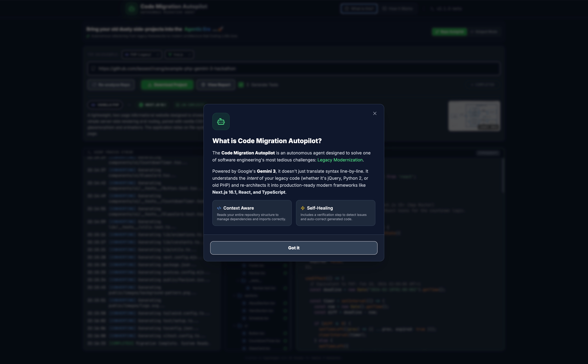588x364 pixels.
Task: Click the lightning bolt icon beside Self-Healing
Action: [x=303, y=208]
